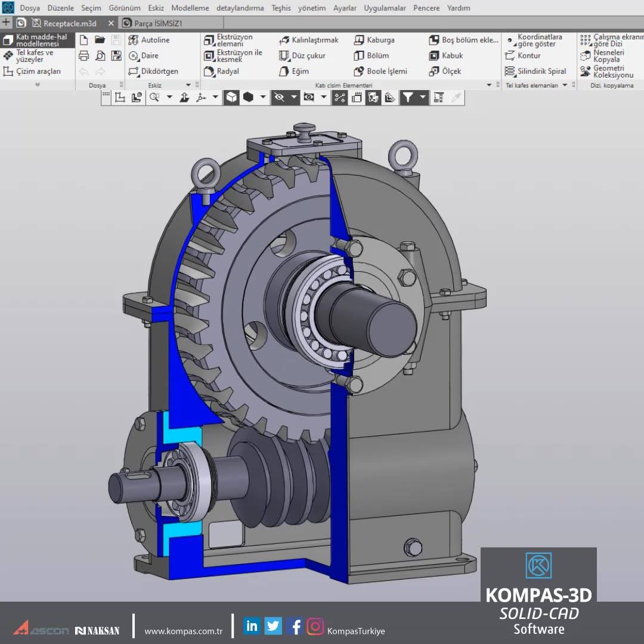Click zoom magnifier icon in view toolbar
Screen dimensions: 644x644
tap(154, 97)
